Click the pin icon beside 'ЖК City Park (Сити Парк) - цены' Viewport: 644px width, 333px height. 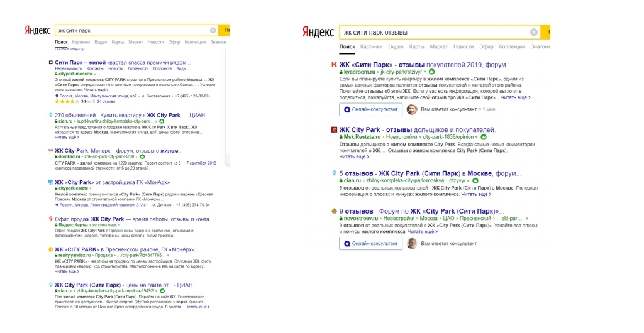pos(50,285)
